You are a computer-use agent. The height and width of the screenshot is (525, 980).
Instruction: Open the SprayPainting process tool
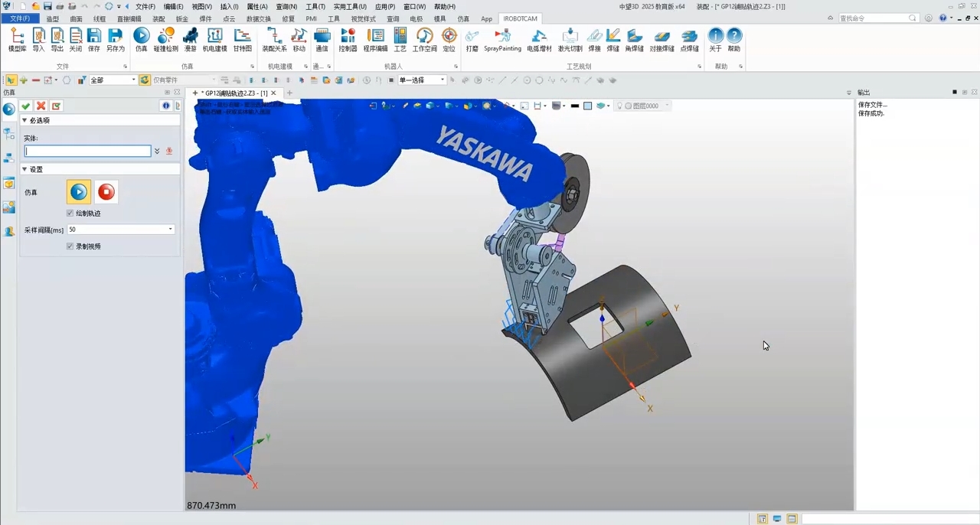click(x=502, y=40)
